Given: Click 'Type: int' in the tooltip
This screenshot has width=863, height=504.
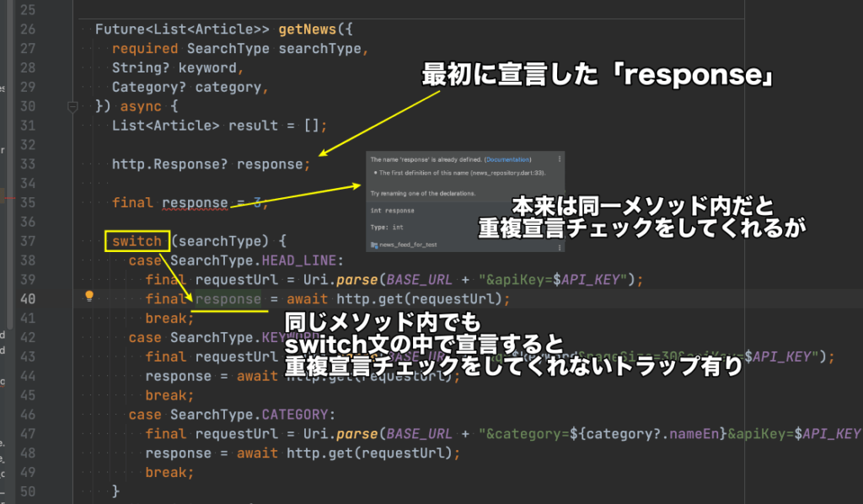Looking at the screenshot, I should (387, 228).
